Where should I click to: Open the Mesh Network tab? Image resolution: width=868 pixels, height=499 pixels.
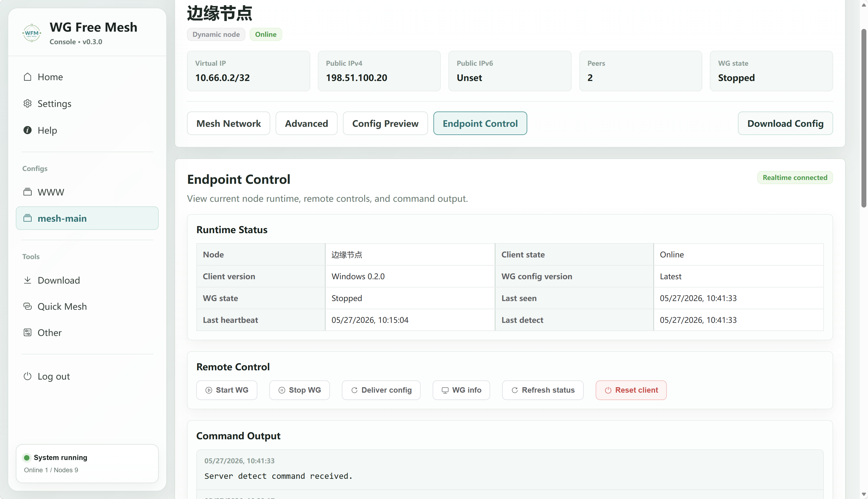(228, 123)
